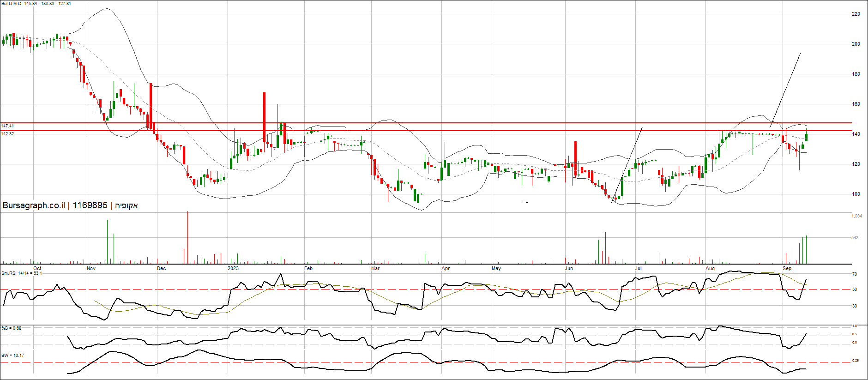This screenshot has width=868, height=380.
Task: Click the 100 price axis label
Action: (x=856, y=194)
